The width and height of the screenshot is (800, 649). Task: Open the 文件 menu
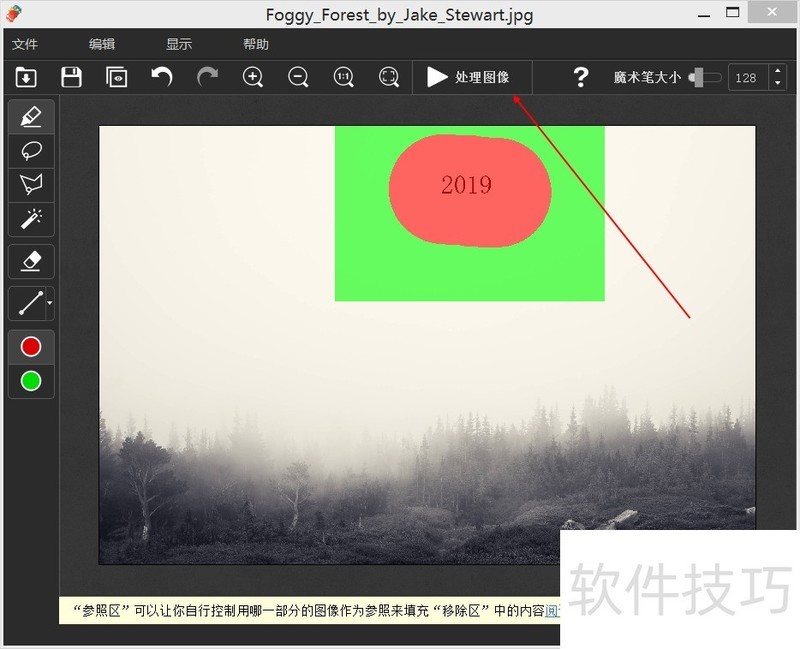click(x=25, y=43)
